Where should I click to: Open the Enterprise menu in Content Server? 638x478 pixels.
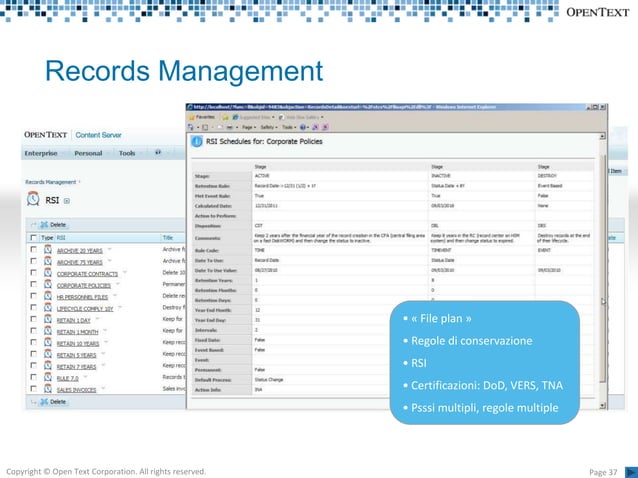[43, 153]
